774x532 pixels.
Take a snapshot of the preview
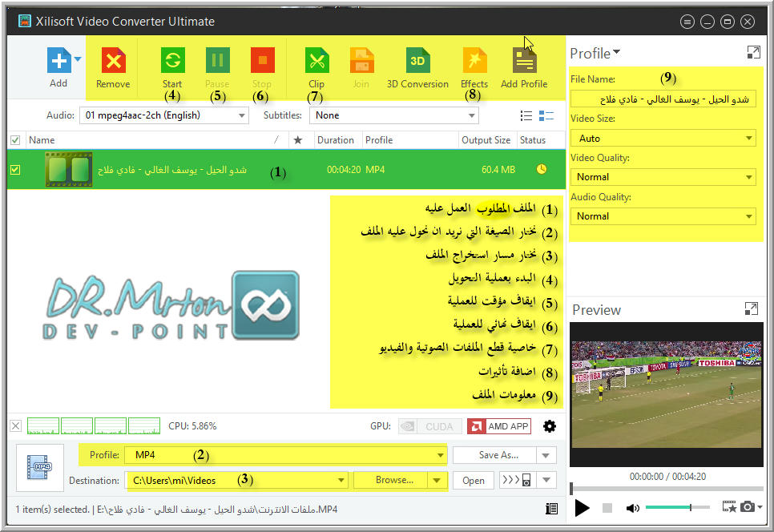pyautogui.click(x=748, y=507)
